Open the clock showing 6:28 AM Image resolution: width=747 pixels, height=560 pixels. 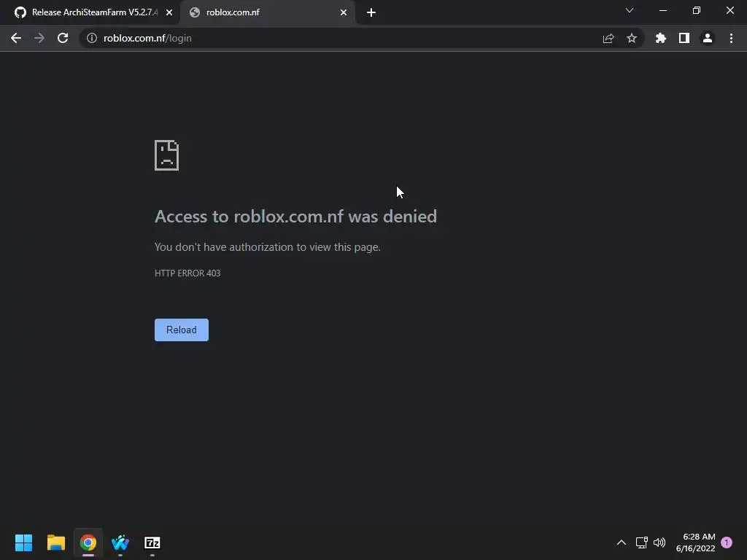[x=695, y=542]
